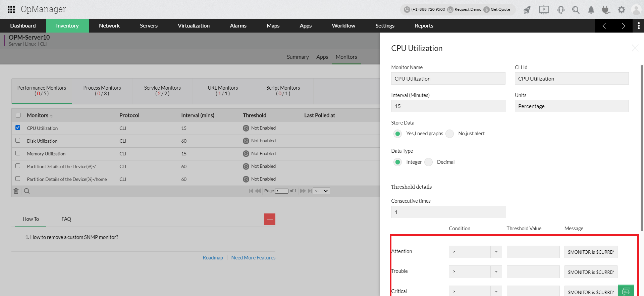Click the Interval (Minutes) input field

448,106
